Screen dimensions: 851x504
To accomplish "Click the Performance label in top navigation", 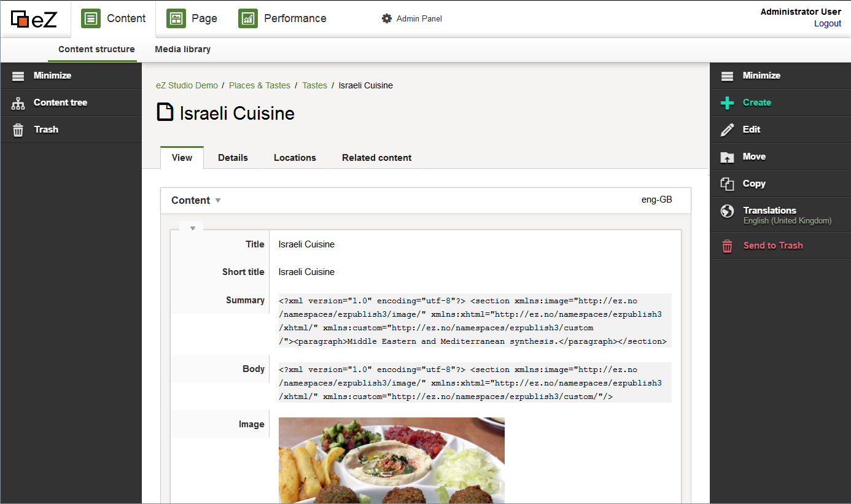I will point(295,18).
